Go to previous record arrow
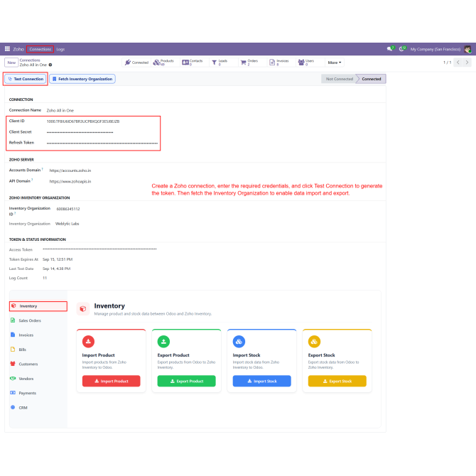The height and width of the screenshot is (476, 476). pyautogui.click(x=458, y=63)
